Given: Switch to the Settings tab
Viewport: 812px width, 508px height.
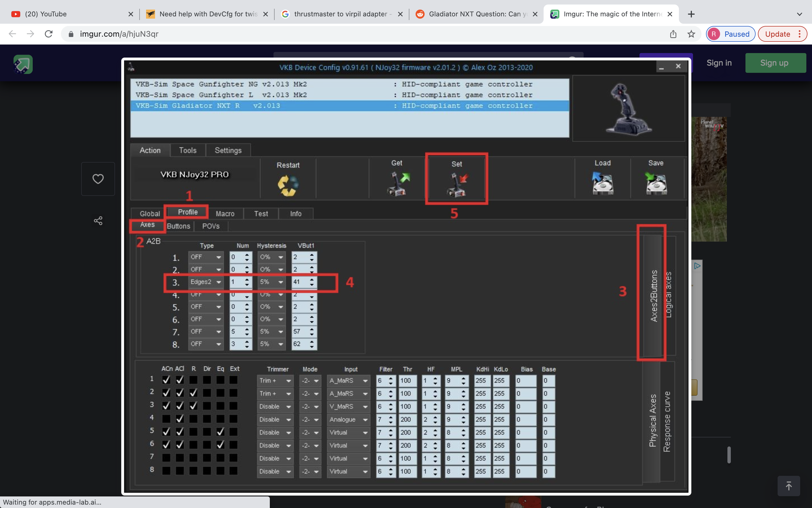Looking at the screenshot, I should [x=228, y=150].
